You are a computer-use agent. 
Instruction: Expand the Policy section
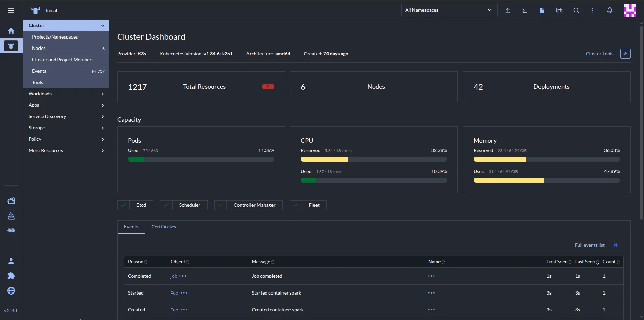[x=66, y=139]
